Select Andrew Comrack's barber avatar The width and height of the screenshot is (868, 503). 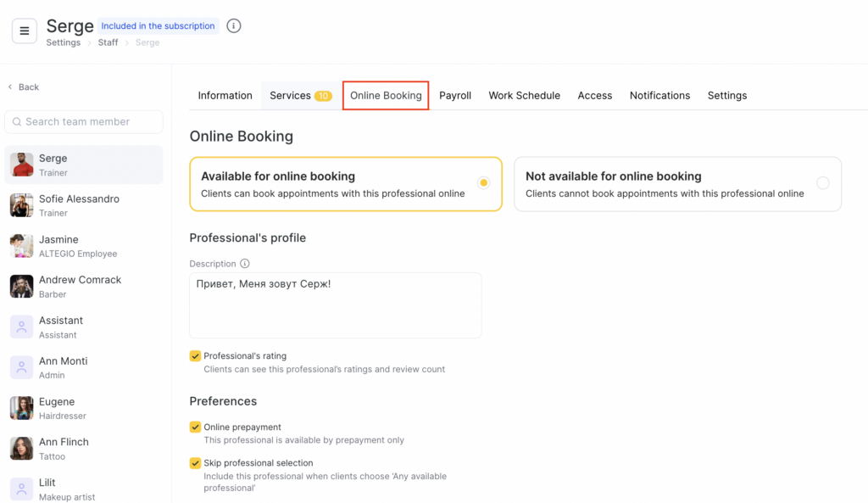[21, 287]
